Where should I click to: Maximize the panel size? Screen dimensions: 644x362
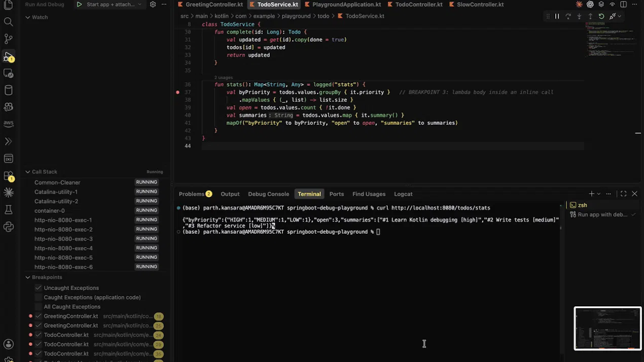click(623, 194)
